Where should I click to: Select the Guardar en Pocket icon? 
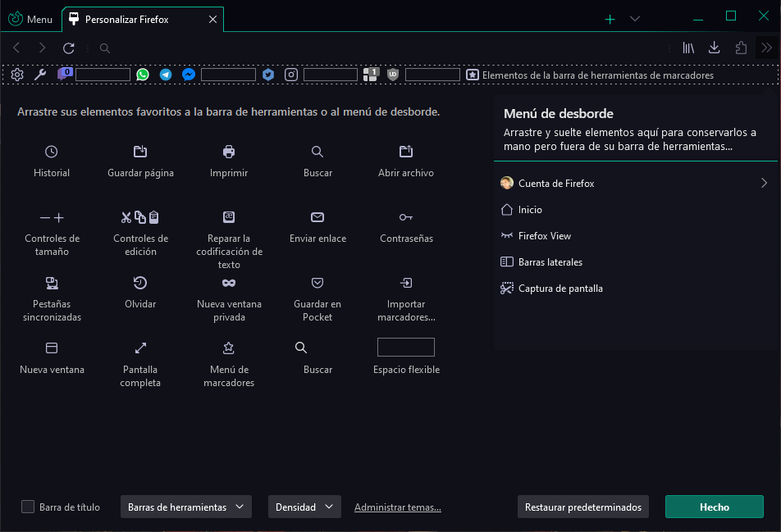coord(317,283)
